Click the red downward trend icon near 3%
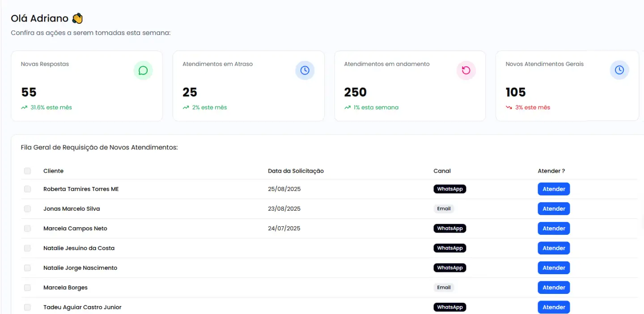Viewport: 644px width, 314px height. (508, 108)
